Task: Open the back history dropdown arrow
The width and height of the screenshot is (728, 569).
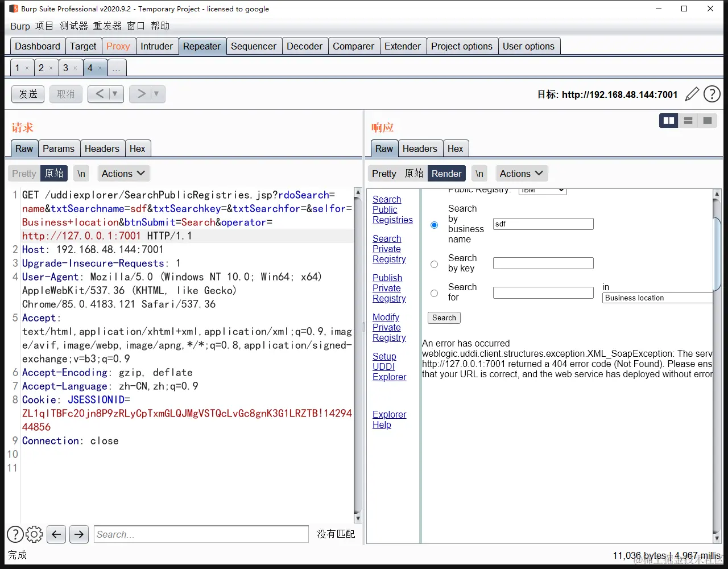Action: (115, 94)
